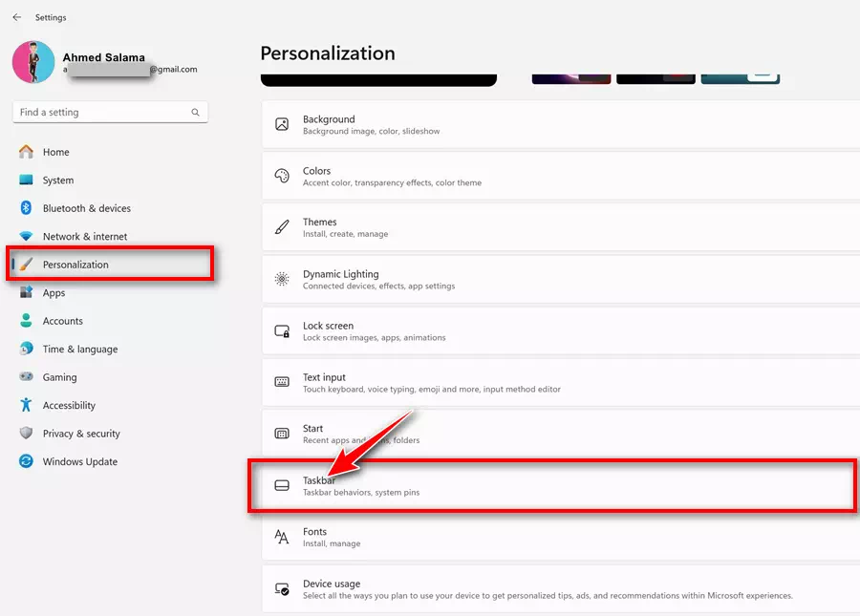Open Background settings
Screen dimensions: 860x616
[x=554, y=124]
